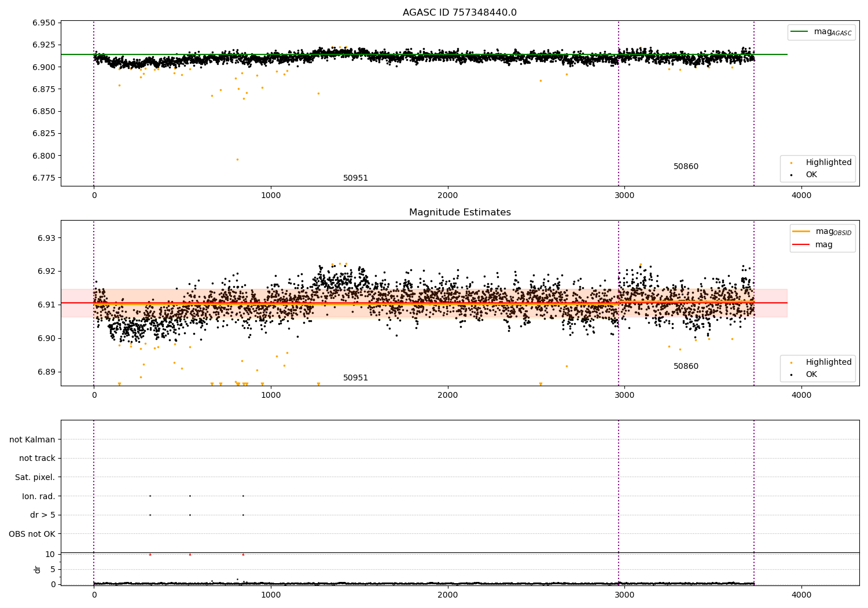Click the '2000' x-axis tick under the bottom plot
This screenshot has width=868, height=608.
pyautogui.click(x=448, y=595)
